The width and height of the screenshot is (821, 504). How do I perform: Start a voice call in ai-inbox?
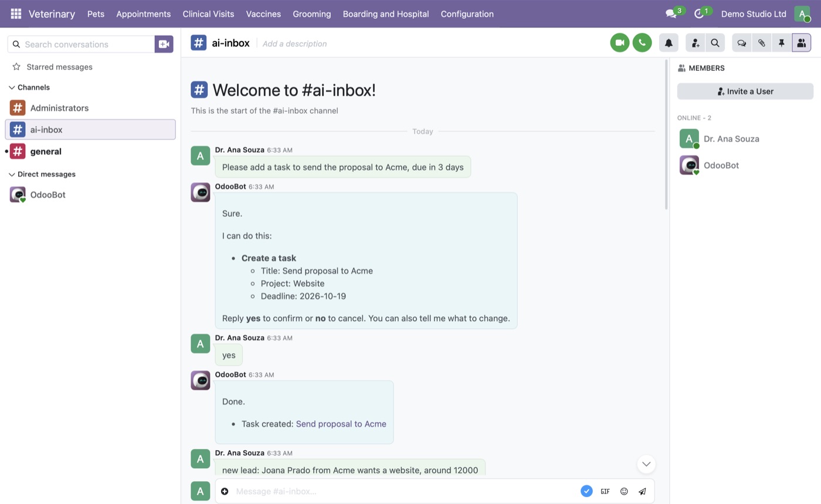pyautogui.click(x=642, y=43)
